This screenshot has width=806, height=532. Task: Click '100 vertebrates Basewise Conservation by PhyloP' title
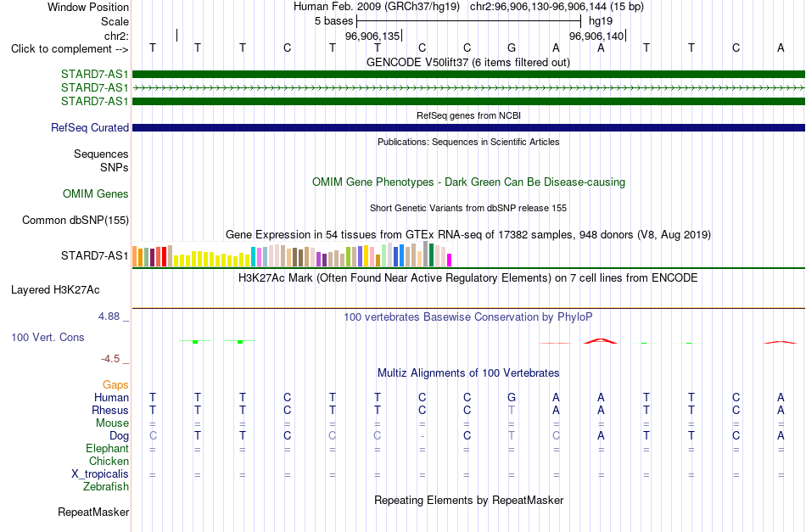(467, 317)
